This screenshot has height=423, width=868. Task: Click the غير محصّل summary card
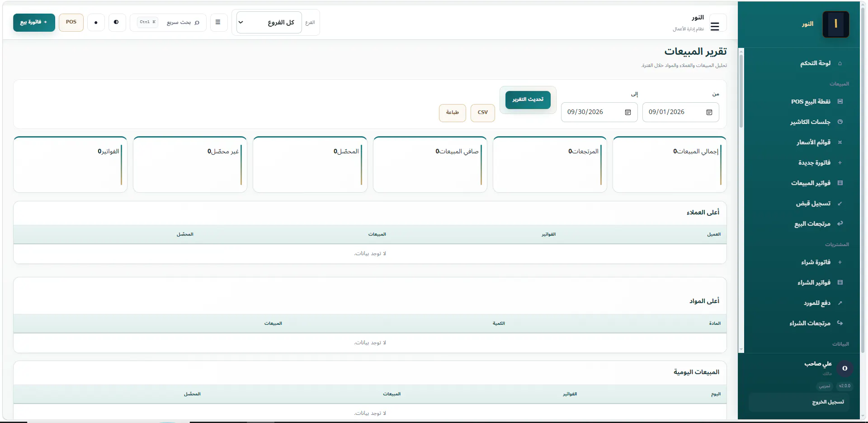click(x=190, y=165)
